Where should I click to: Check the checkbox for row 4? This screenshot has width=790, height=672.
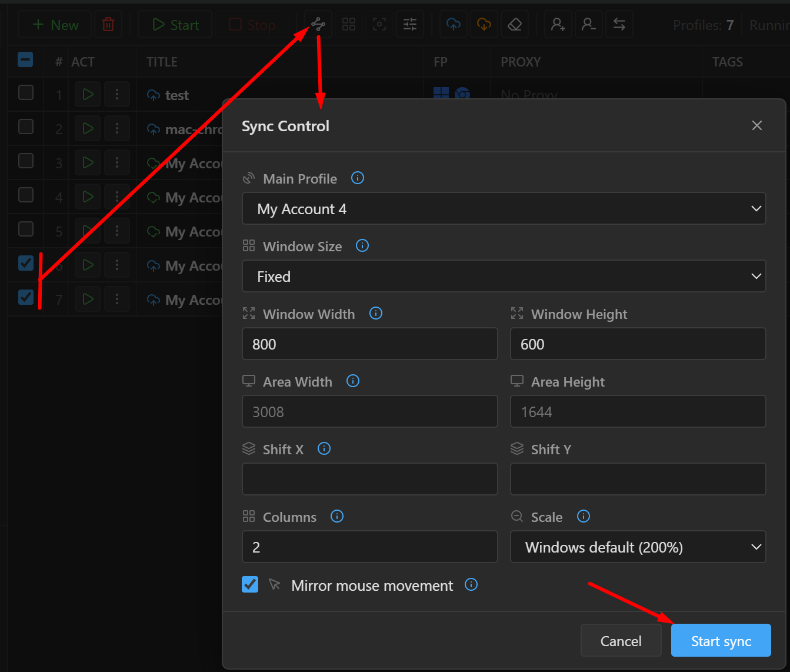pos(26,195)
